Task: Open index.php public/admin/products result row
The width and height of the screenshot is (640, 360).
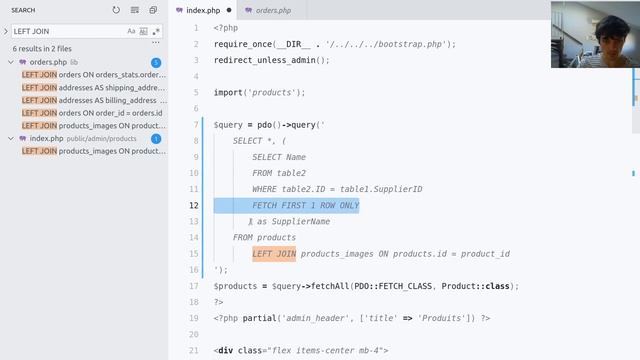Action: pos(84,138)
